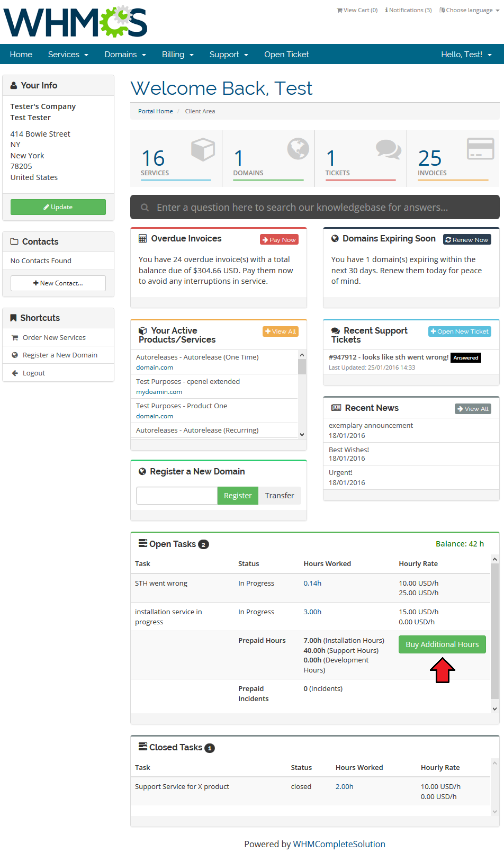Click the Open New Ticket button
The image size is (504, 852).
tap(460, 331)
